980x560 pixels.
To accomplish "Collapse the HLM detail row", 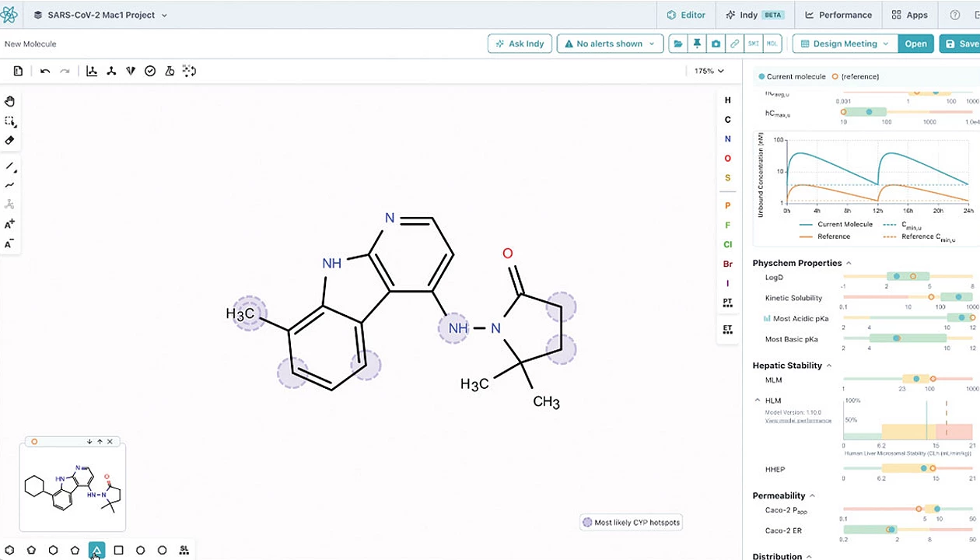I will (x=758, y=401).
